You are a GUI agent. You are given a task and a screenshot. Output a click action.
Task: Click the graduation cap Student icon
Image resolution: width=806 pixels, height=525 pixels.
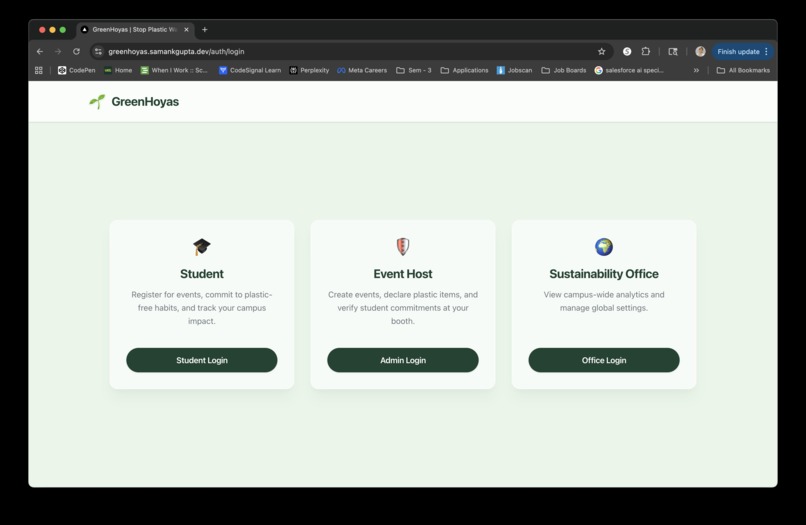point(202,247)
